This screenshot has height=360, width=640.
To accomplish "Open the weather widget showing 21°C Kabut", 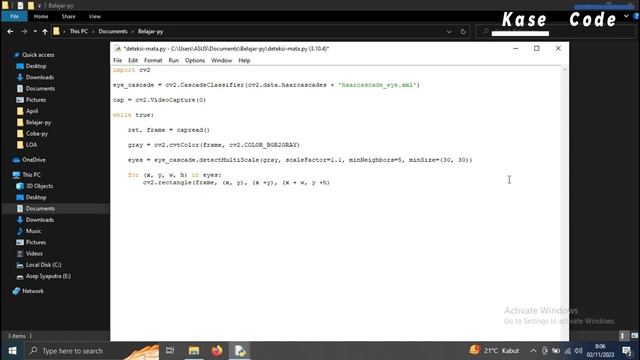I will click(494, 350).
